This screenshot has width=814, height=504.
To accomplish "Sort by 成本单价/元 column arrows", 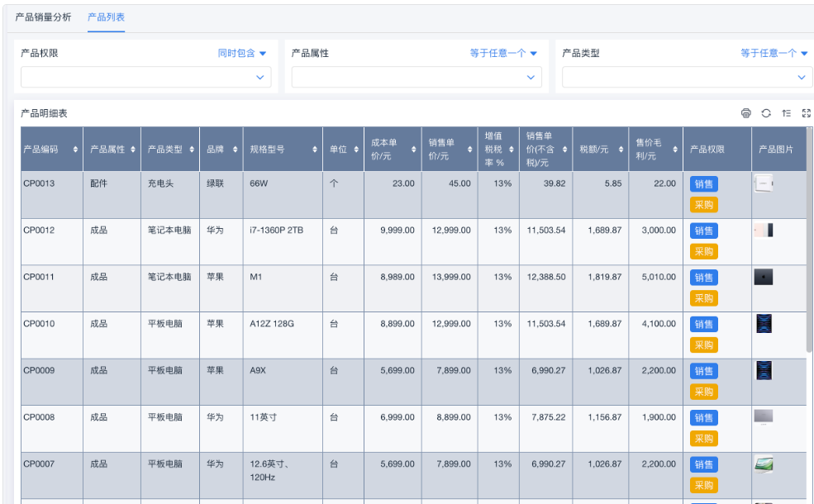I will 413,150.
